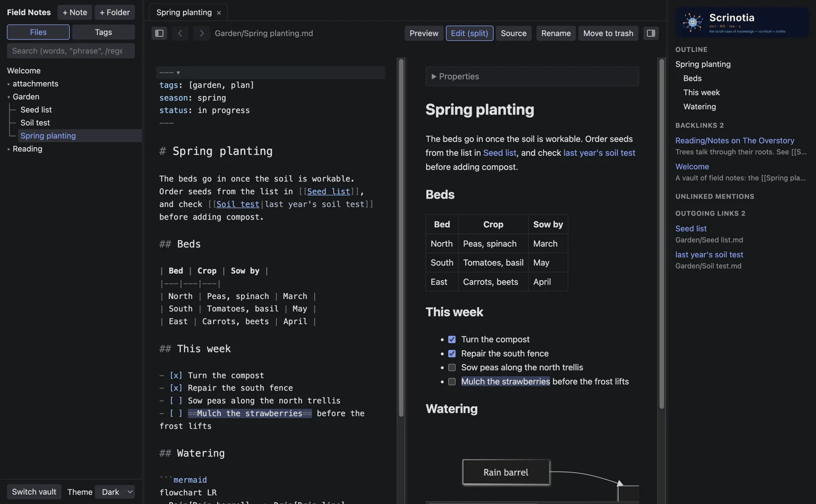Check 'Sow peas along the north trellis'
This screenshot has width=816, height=504.
pyautogui.click(x=452, y=367)
